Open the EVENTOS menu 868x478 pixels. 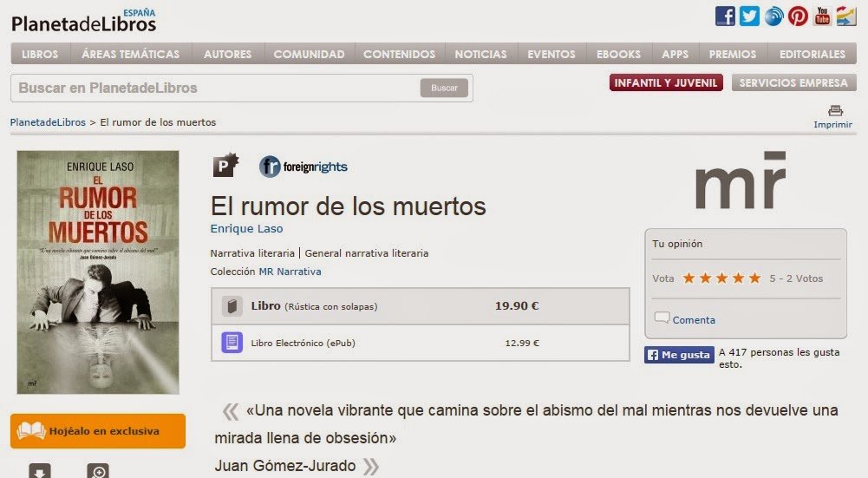pos(551,54)
